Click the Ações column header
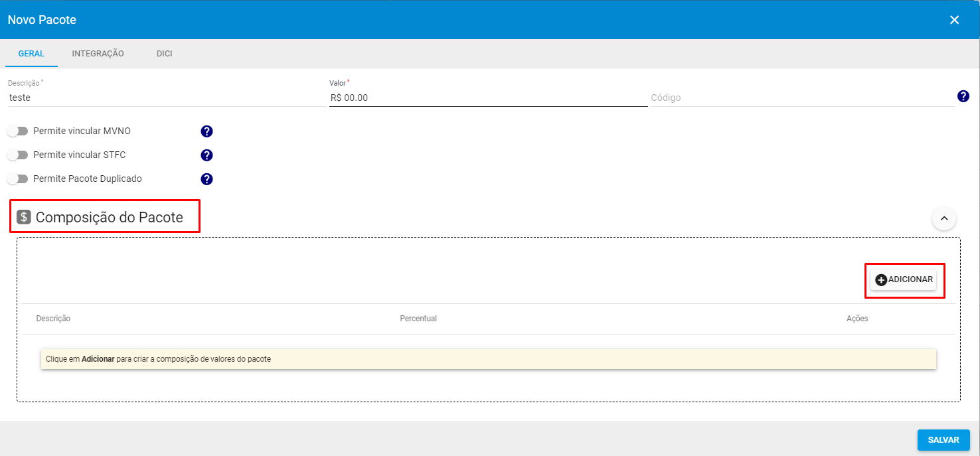Screen dimensions: 980x456 click(857, 319)
